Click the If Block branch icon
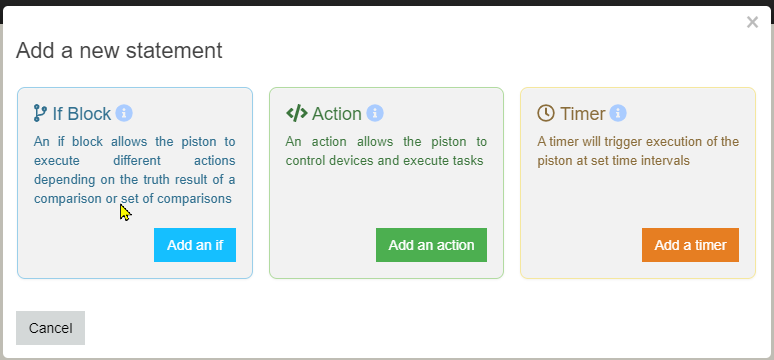774x360 pixels. tap(40, 114)
